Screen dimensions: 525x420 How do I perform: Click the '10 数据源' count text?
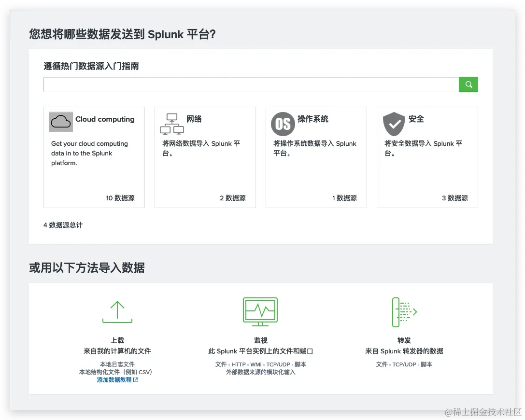coord(120,198)
